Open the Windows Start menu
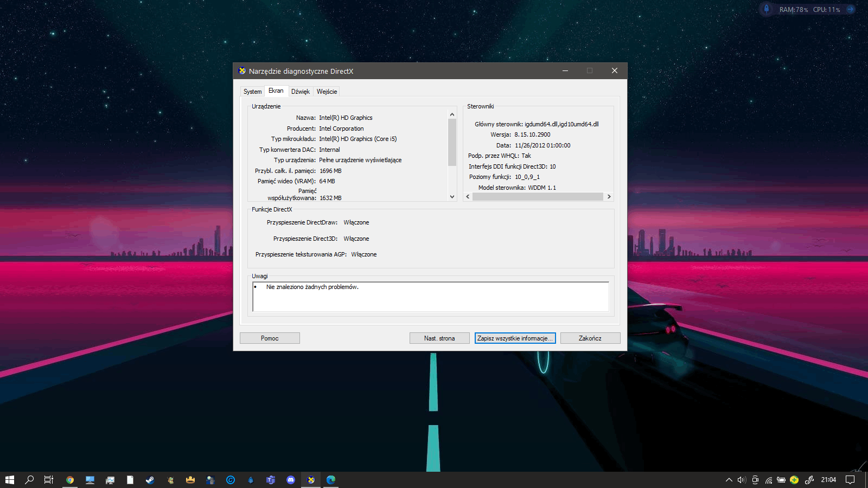Image resolution: width=868 pixels, height=488 pixels. [x=9, y=480]
